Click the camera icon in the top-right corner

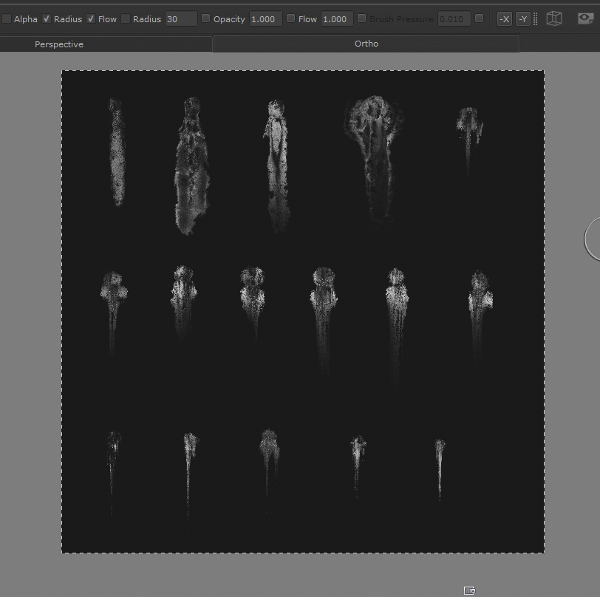click(x=586, y=18)
